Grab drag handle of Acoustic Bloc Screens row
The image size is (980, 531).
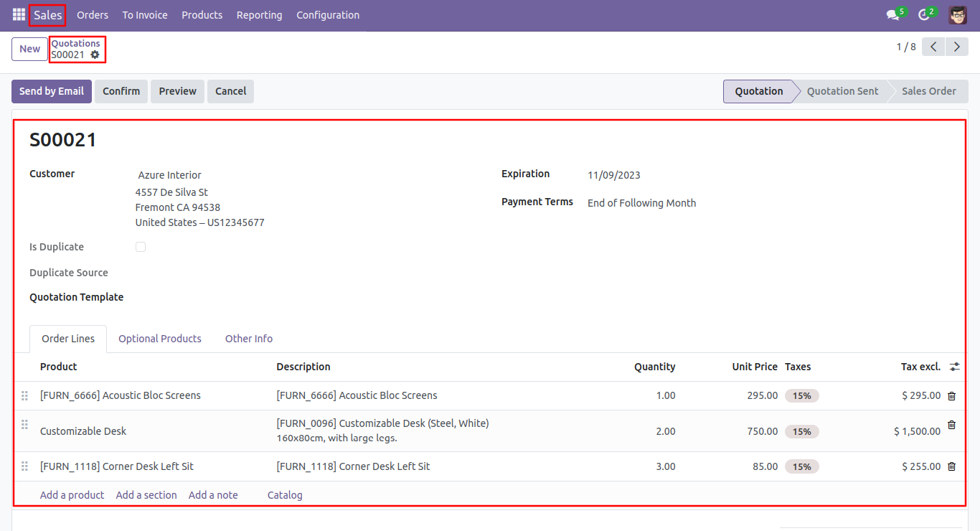(x=24, y=395)
